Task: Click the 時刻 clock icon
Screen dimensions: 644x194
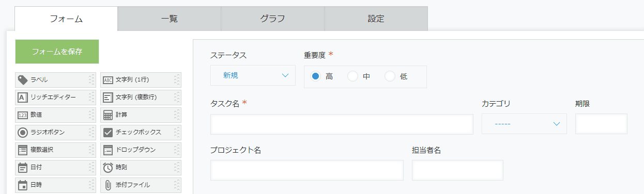Action: [108, 167]
